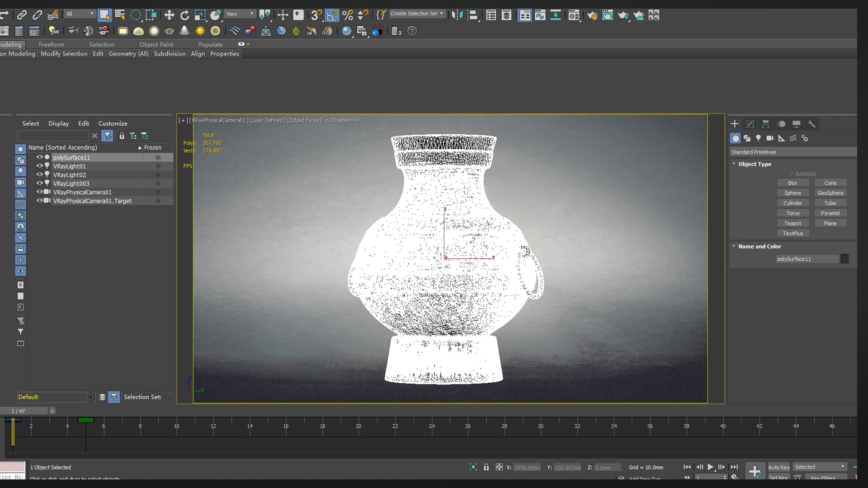Open the Object Paint ribbon tab
The width and height of the screenshot is (868, 488).
coord(156,44)
